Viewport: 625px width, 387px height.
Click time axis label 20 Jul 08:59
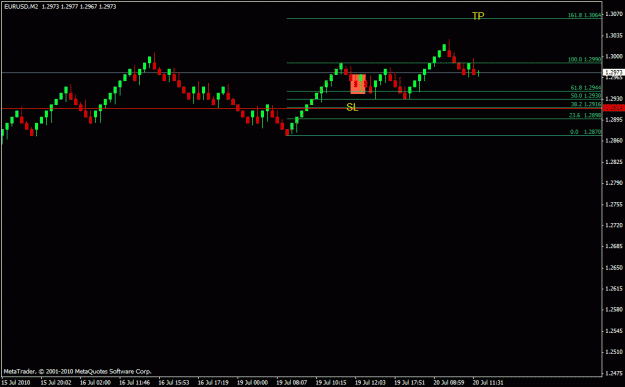pos(449,383)
